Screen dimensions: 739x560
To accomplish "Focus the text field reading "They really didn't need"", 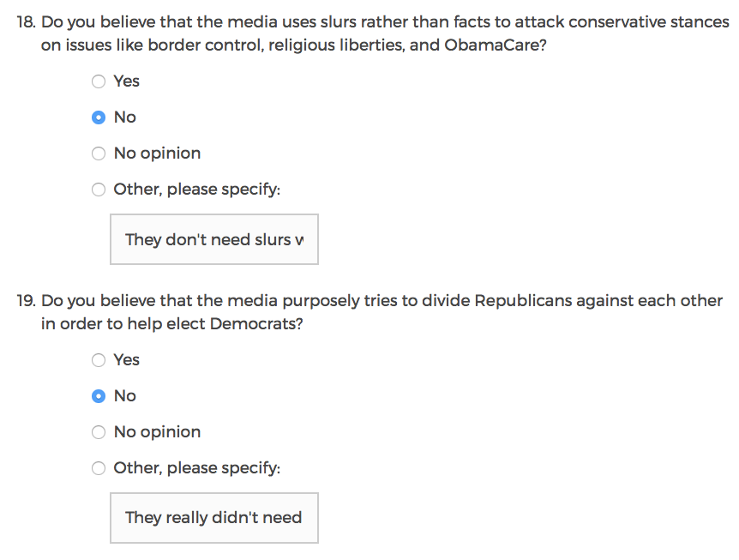I will 213,518.
